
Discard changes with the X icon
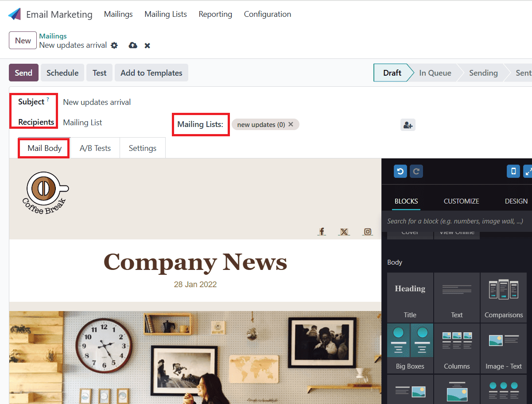(148, 46)
